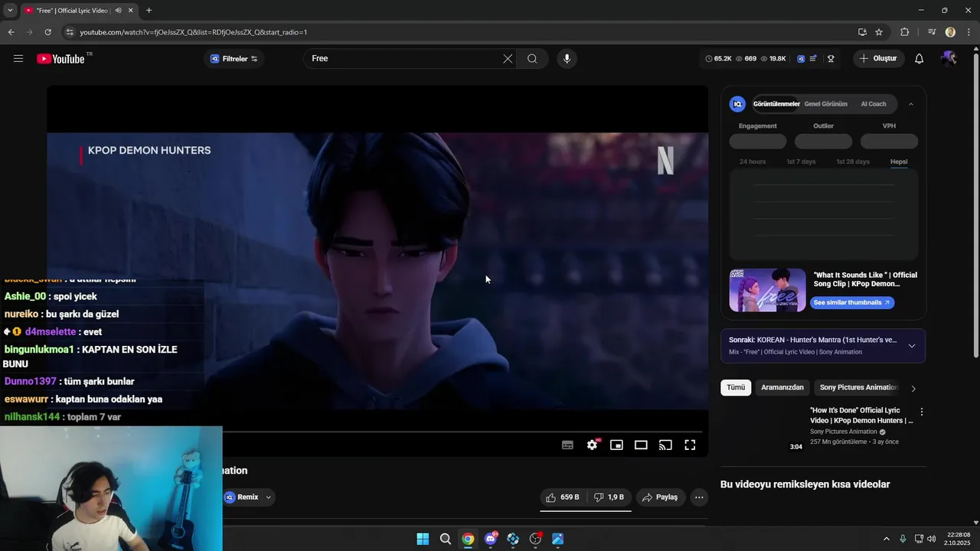
Task: Switch to the AI Coach view
Action: click(x=874, y=104)
